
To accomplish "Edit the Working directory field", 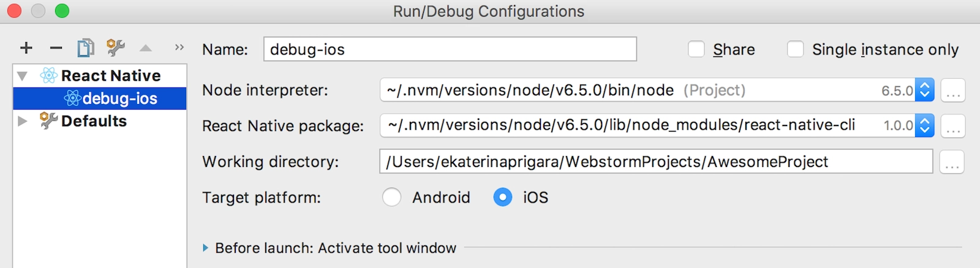I will pos(656,162).
